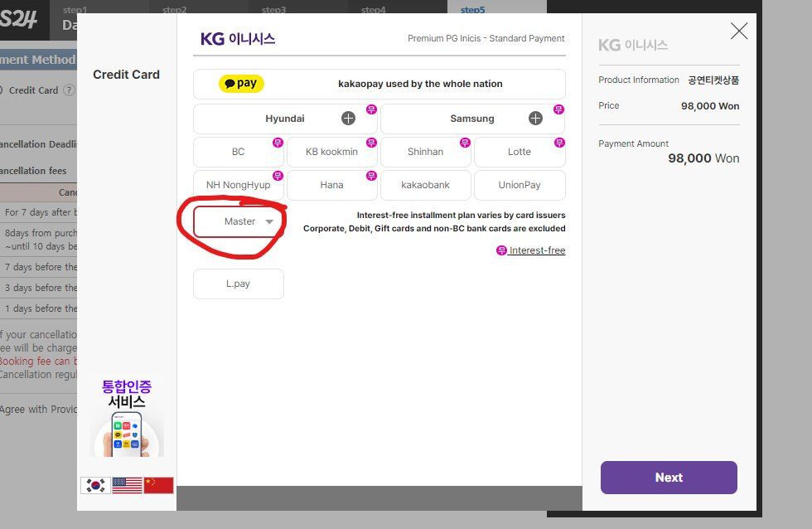Screen dimensions: 812x529
Task: Click interest-free badge on KB kookmin
Action: pos(371,143)
